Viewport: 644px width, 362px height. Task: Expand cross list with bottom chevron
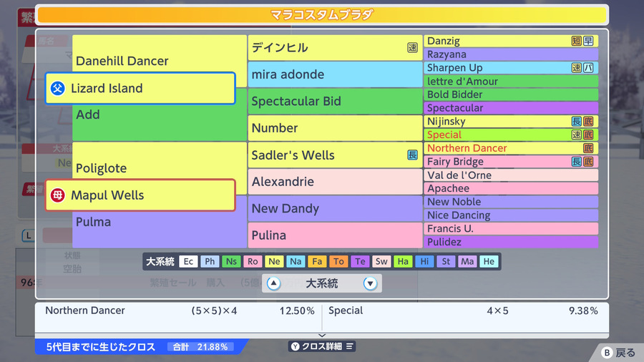pos(322,336)
